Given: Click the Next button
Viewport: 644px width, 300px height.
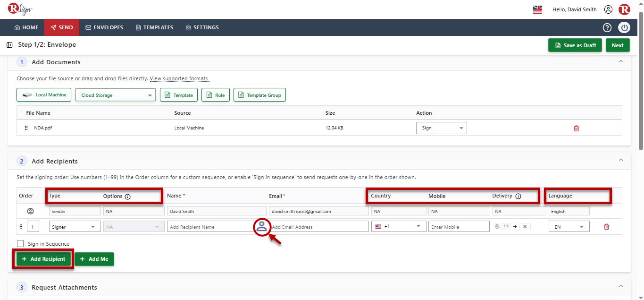Looking at the screenshot, I should (x=618, y=45).
